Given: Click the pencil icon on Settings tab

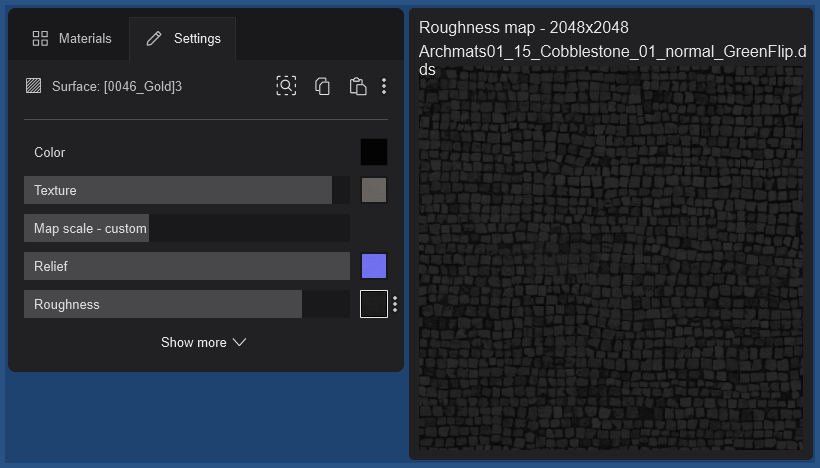Looking at the screenshot, I should click(x=154, y=38).
